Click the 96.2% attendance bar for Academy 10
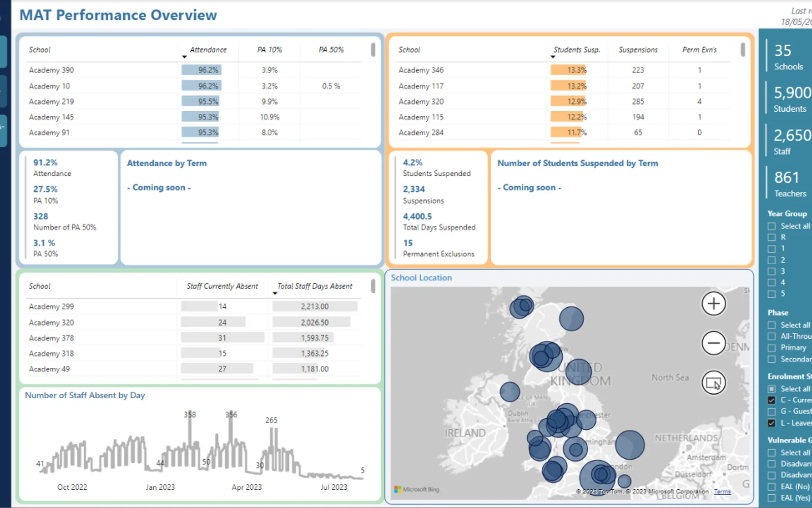The height and width of the screenshot is (508, 812). [201, 86]
